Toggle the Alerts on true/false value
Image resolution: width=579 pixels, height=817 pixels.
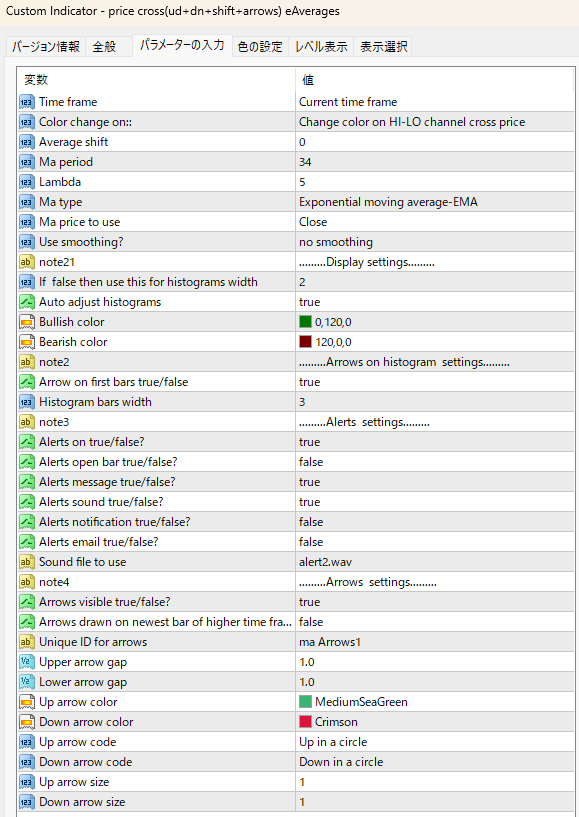pos(435,442)
